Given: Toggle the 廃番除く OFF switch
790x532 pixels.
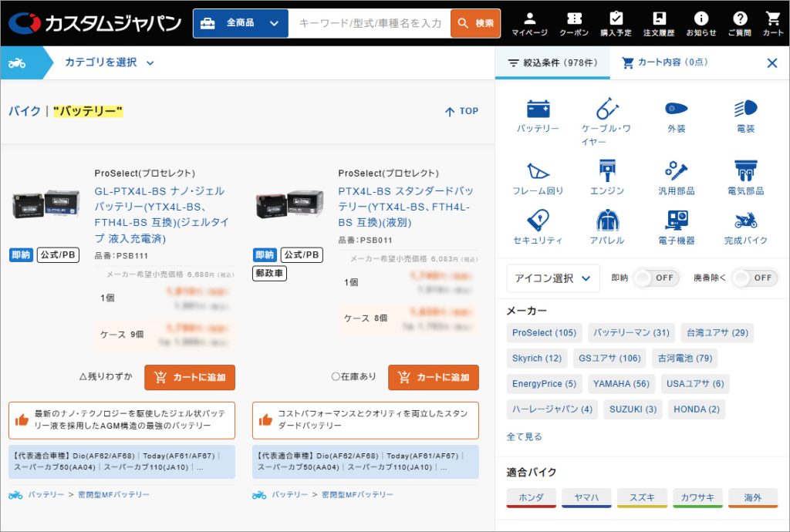Looking at the screenshot, I should pos(755,278).
